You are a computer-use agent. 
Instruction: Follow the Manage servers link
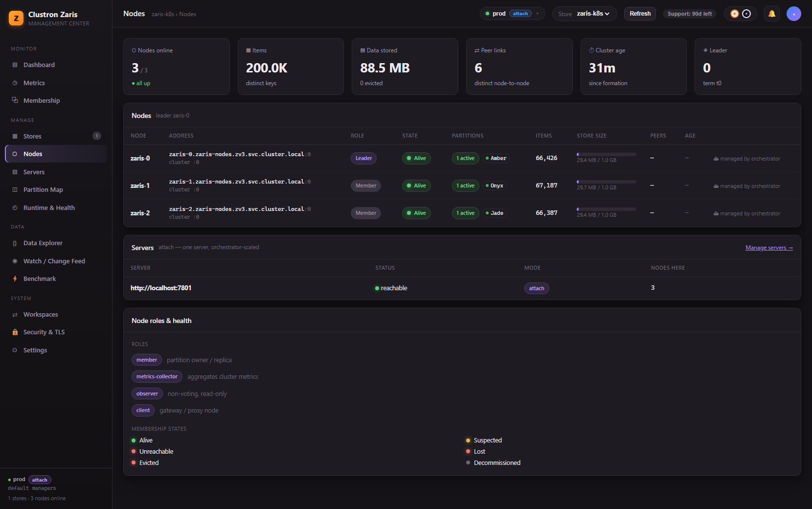[x=769, y=248]
